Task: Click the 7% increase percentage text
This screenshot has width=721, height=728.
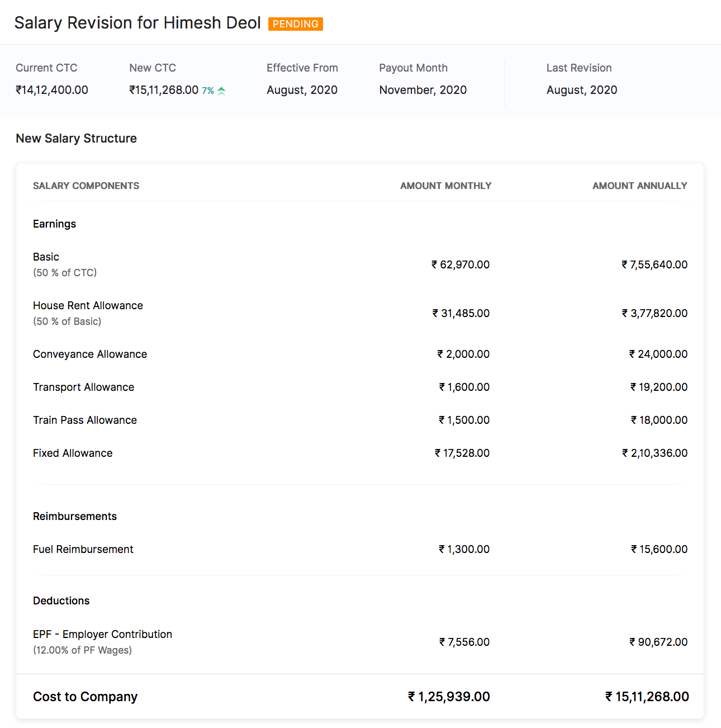Action: point(208,91)
